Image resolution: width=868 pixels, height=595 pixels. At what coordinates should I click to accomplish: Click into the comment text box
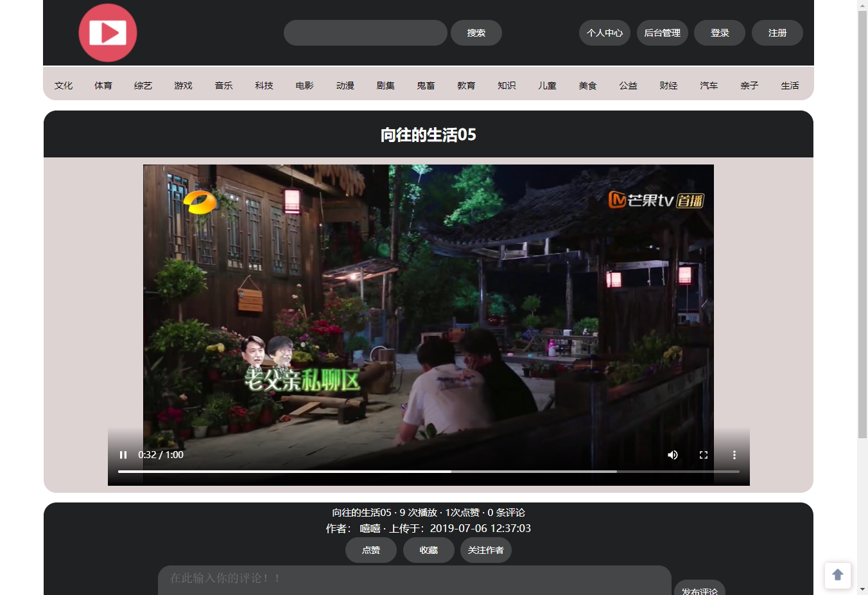(x=415, y=580)
